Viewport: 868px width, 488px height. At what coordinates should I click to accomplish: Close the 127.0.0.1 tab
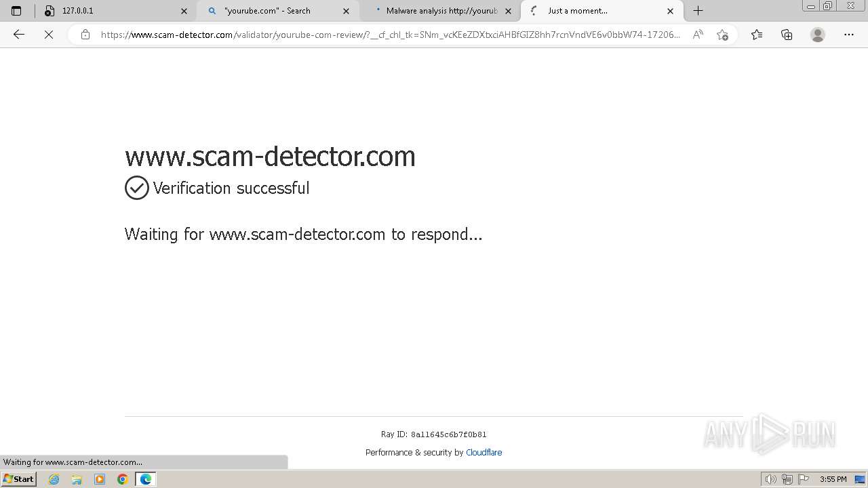184,11
